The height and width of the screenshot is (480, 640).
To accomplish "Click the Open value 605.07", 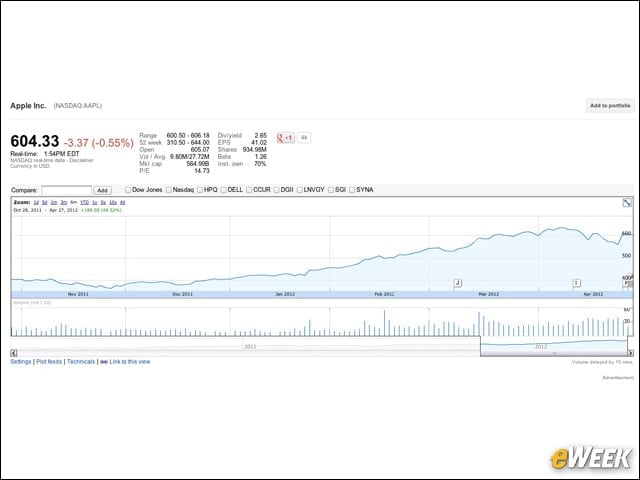I will point(200,149).
